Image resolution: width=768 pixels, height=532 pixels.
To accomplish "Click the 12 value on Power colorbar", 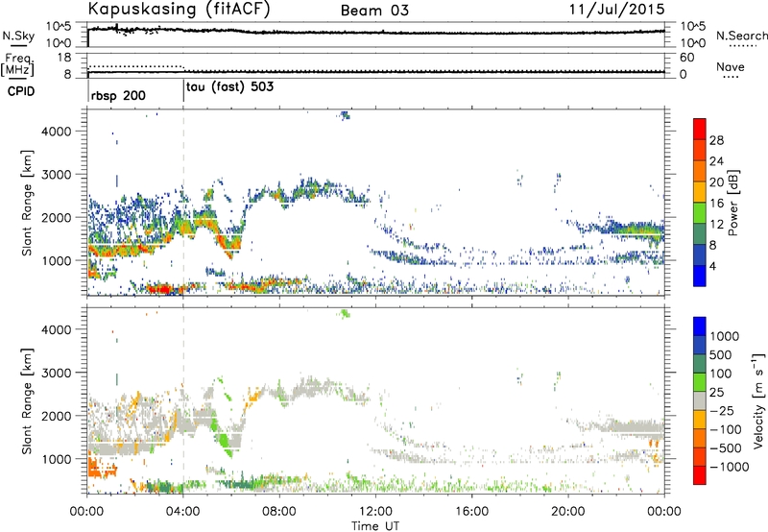I will click(716, 225).
